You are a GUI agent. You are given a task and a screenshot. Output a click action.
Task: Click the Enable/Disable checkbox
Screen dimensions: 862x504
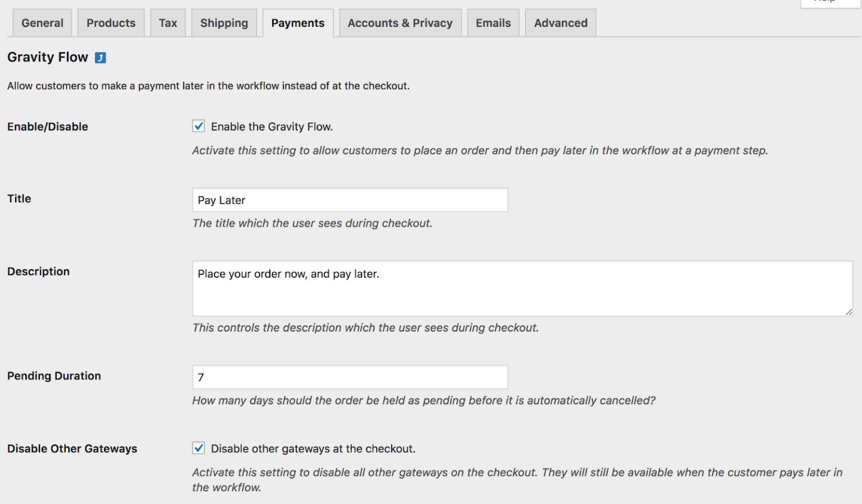198,126
